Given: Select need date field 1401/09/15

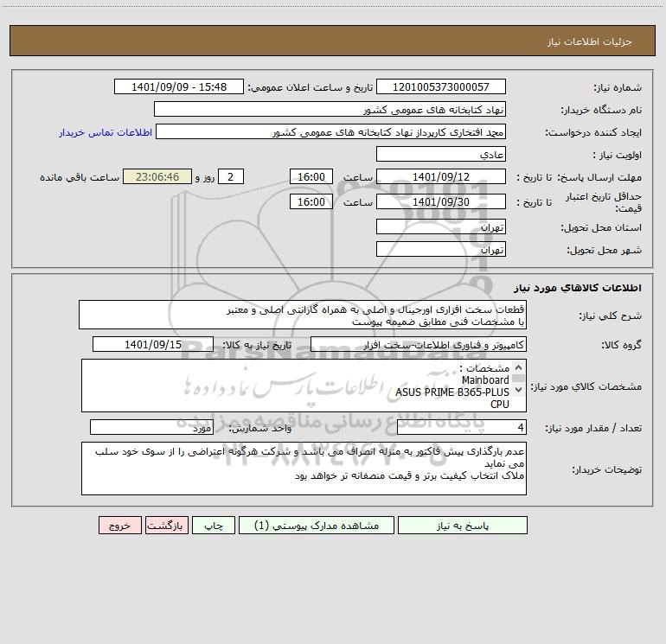Looking at the screenshot, I should 153,344.
